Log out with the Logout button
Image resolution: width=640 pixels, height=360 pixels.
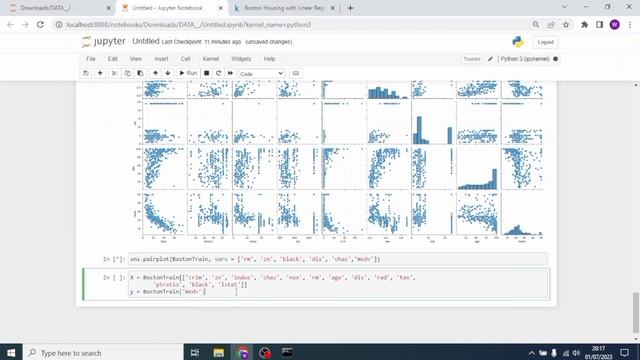(546, 42)
